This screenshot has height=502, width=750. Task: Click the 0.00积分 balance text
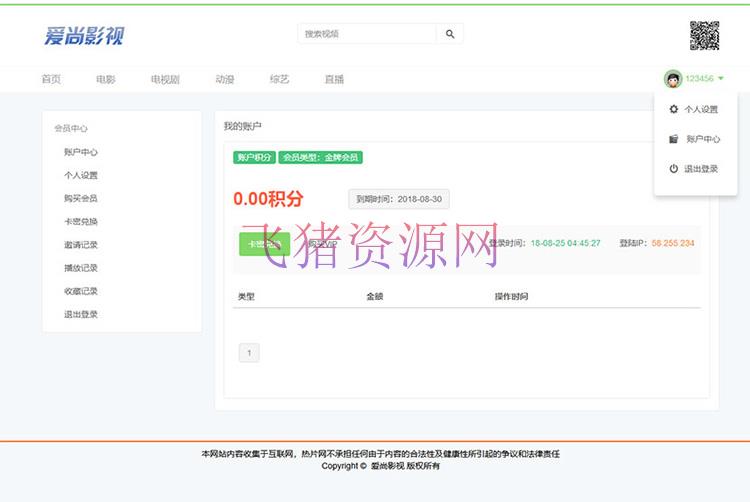tap(268, 199)
